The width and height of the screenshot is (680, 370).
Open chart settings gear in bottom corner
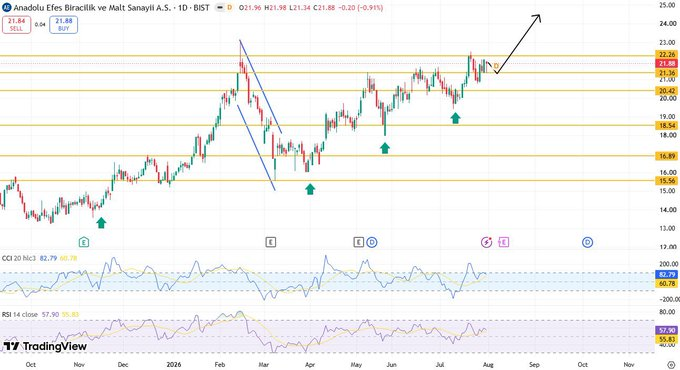click(x=671, y=364)
